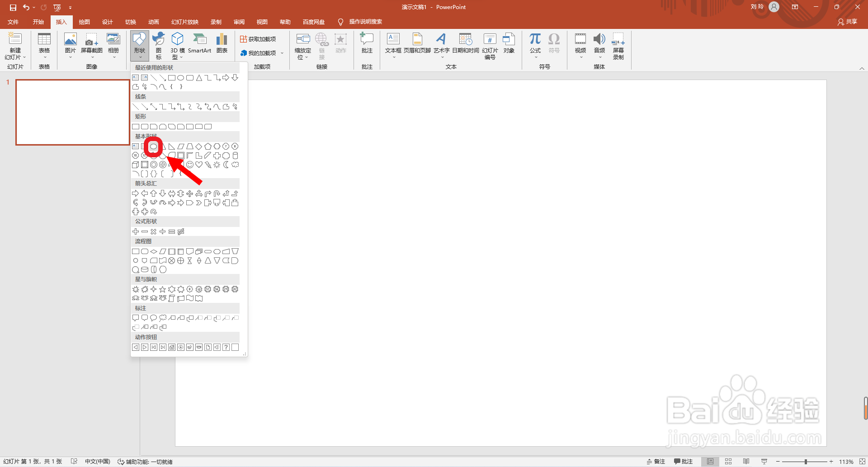868x467 pixels.
Task: Click 获取加载项 button
Action: [258, 39]
